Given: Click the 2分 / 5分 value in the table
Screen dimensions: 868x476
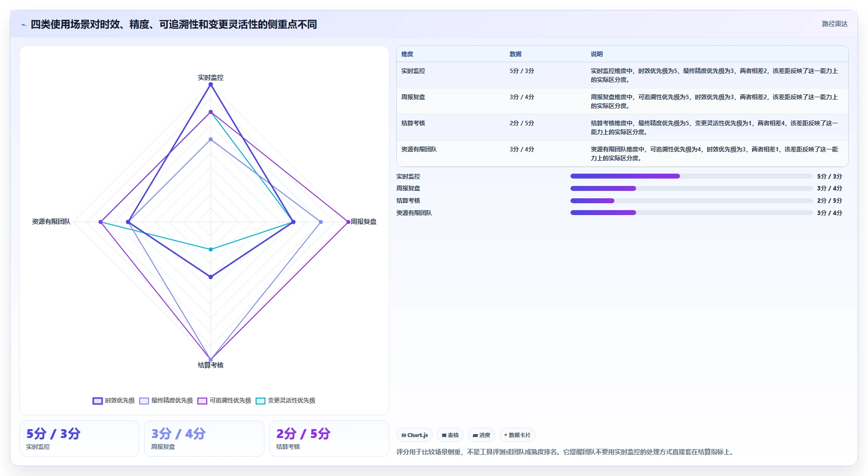Looking at the screenshot, I should (522, 123).
